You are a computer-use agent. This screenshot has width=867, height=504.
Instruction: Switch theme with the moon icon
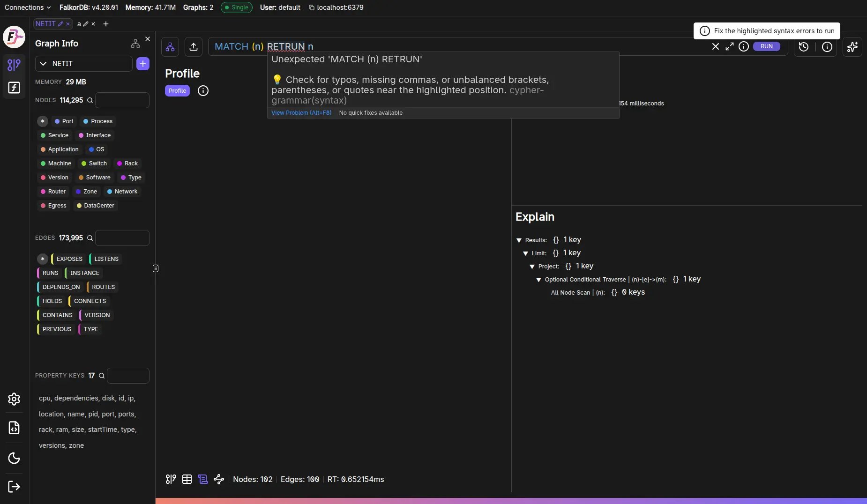pyautogui.click(x=14, y=458)
